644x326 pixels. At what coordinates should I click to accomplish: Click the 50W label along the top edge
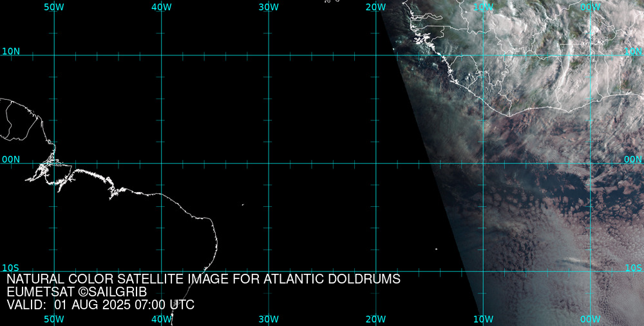click(54, 7)
